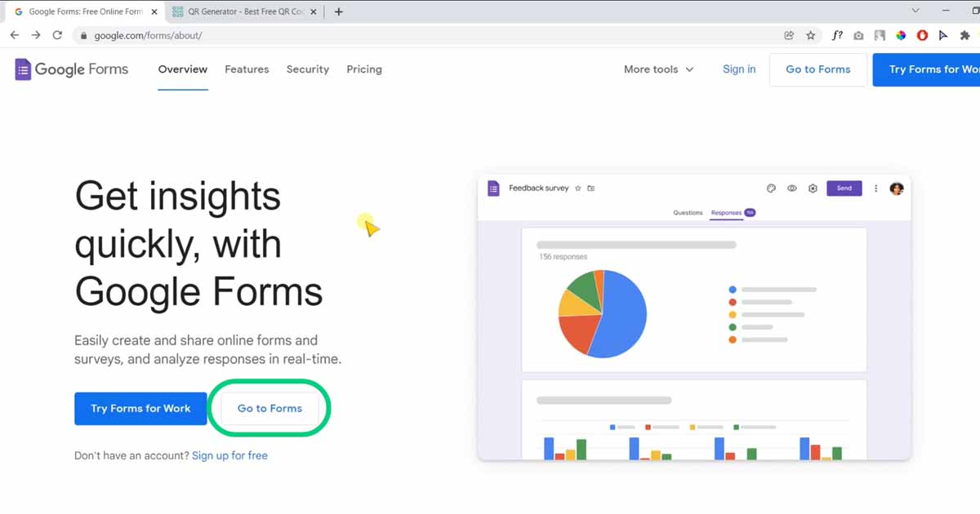
Task: Open the Extensions puzzle piece icon
Action: [964, 35]
